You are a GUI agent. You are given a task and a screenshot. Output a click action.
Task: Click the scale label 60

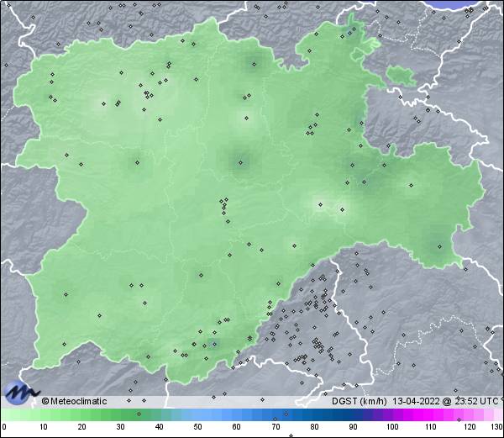237,427
